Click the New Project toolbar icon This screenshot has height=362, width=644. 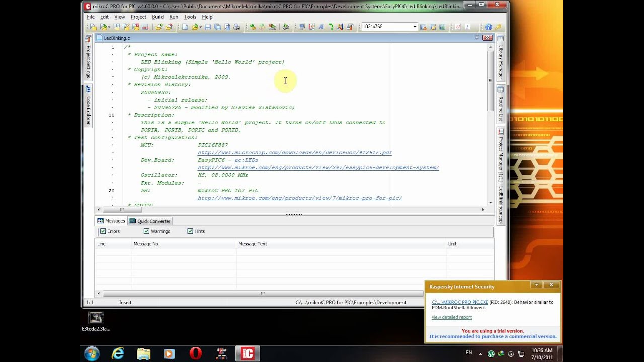coord(93,27)
